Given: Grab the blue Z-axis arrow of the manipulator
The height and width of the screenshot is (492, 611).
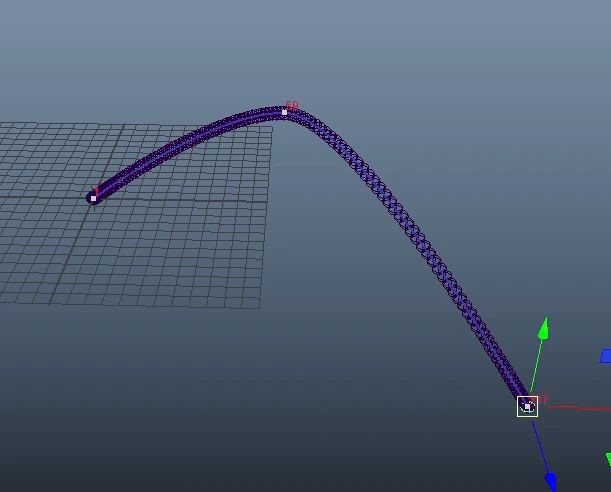Looking at the screenshot, I should pyautogui.click(x=551, y=481).
